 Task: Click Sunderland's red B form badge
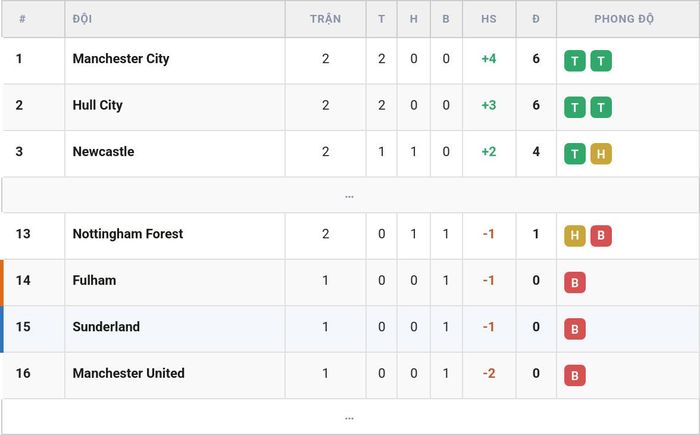pyautogui.click(x=575, y=329)
